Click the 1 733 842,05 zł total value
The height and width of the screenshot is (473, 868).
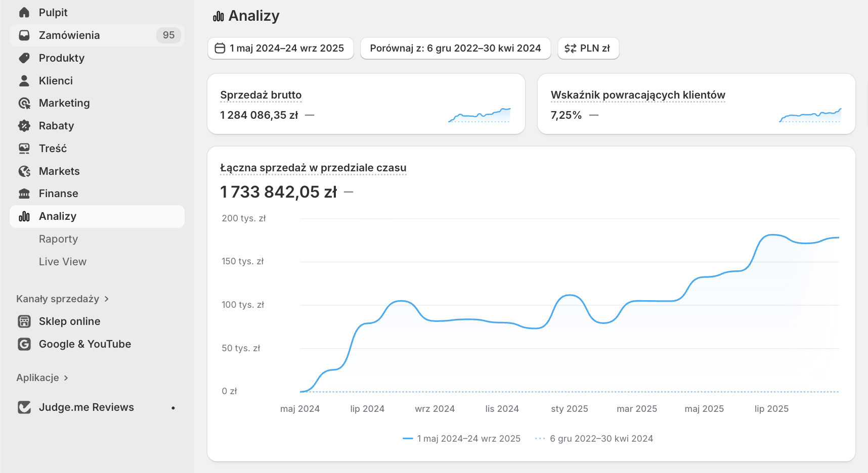click(x=279, y=192)
